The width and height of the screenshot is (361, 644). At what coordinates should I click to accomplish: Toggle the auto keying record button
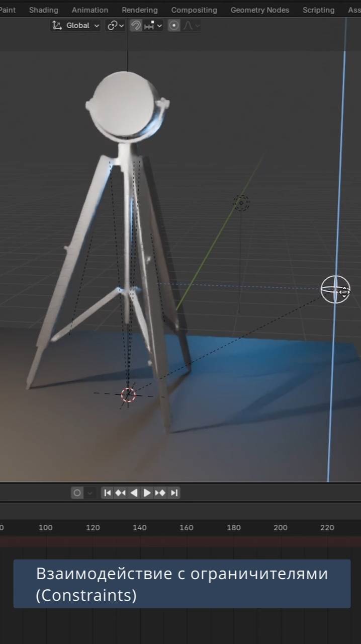tap(77, 493)
